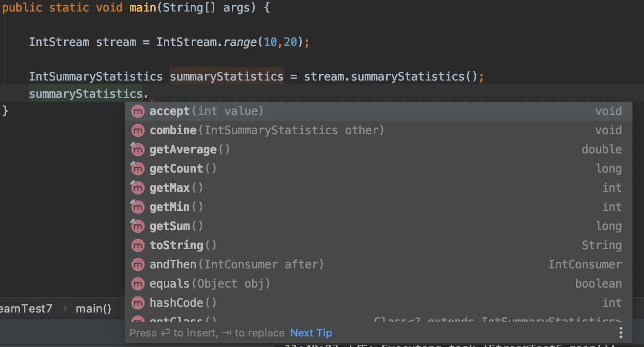
Task: Click method icon beside getMax suggestion
Action: [x=138, y=188]
